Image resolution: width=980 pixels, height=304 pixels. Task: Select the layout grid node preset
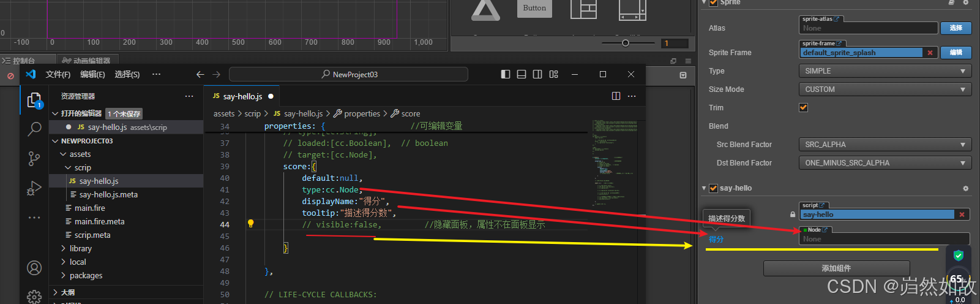[x=583, y=10]
